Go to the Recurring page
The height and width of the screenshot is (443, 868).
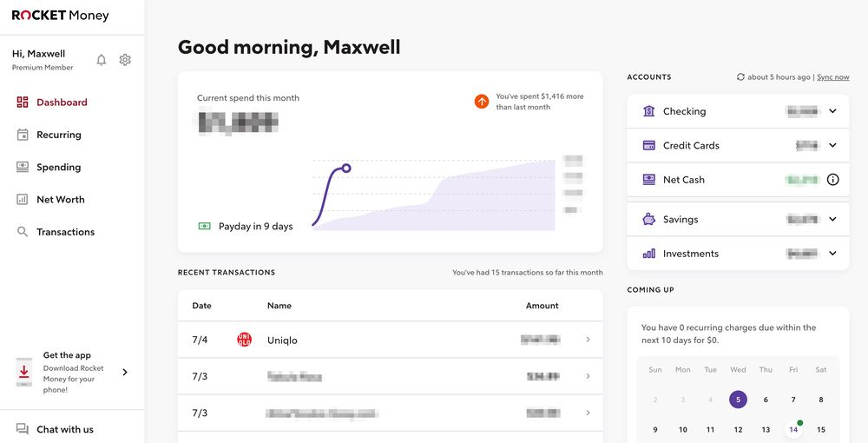(x=58, y=135)
